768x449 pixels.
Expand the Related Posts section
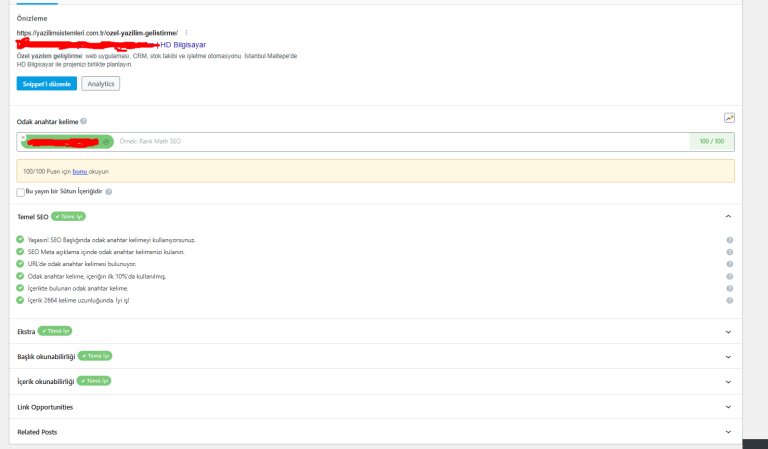pos(728,432)
